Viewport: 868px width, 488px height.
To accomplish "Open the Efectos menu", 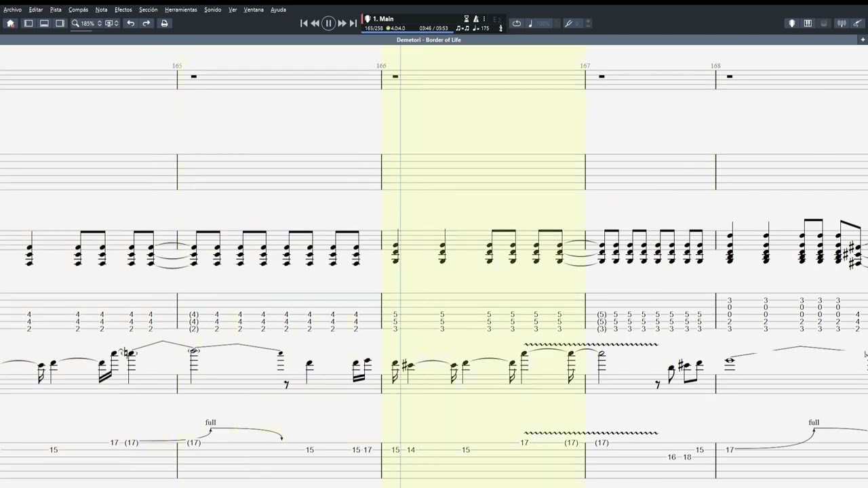I will [x=123, y=9].
